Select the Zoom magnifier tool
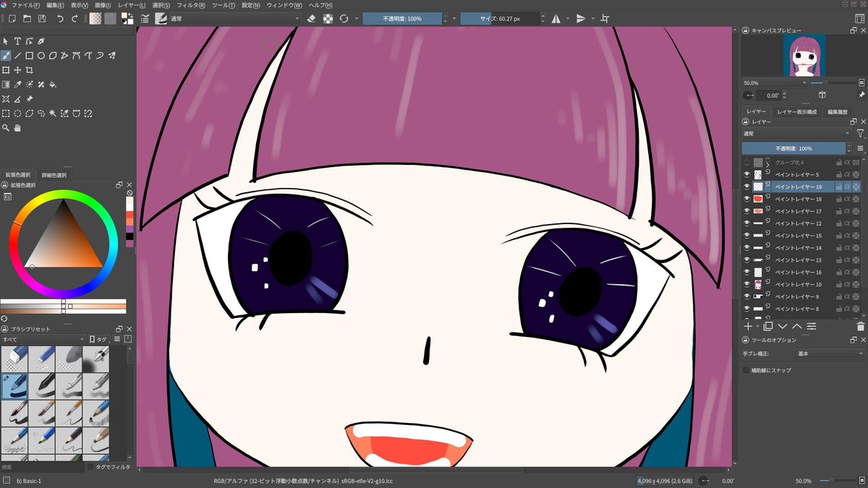Image resolution: width=868 pixels, height=488 pixels. 6,128
